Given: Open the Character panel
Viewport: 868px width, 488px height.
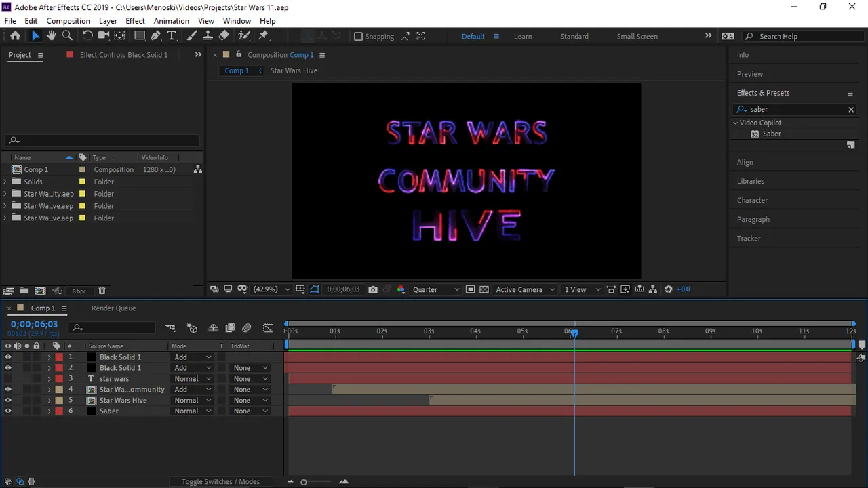Looking at the screenshot, I should pos(752,201).
